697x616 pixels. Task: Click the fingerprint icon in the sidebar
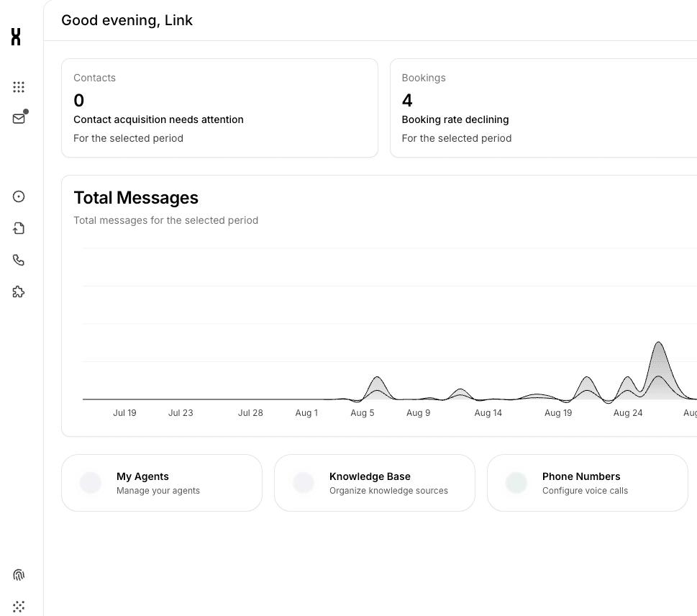point(19,575)
